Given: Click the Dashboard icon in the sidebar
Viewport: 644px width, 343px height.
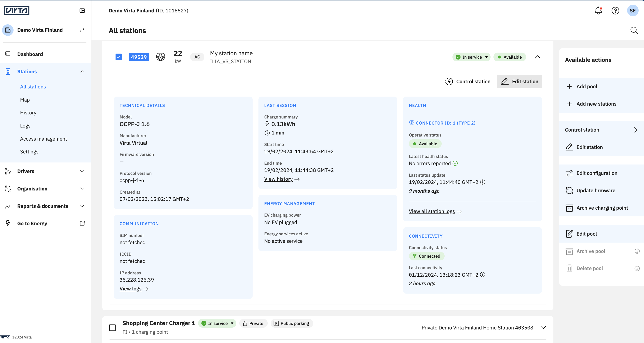Looking at the screenshot, I should 8,54.
